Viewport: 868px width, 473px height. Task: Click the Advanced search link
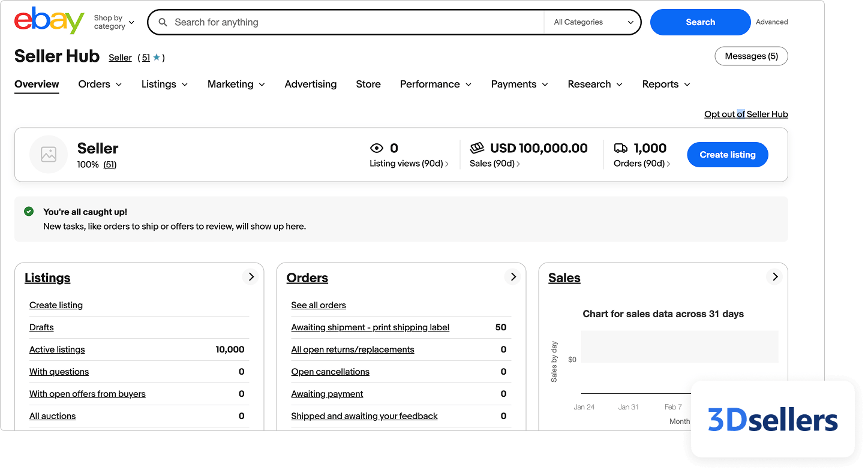click(771, 22)
